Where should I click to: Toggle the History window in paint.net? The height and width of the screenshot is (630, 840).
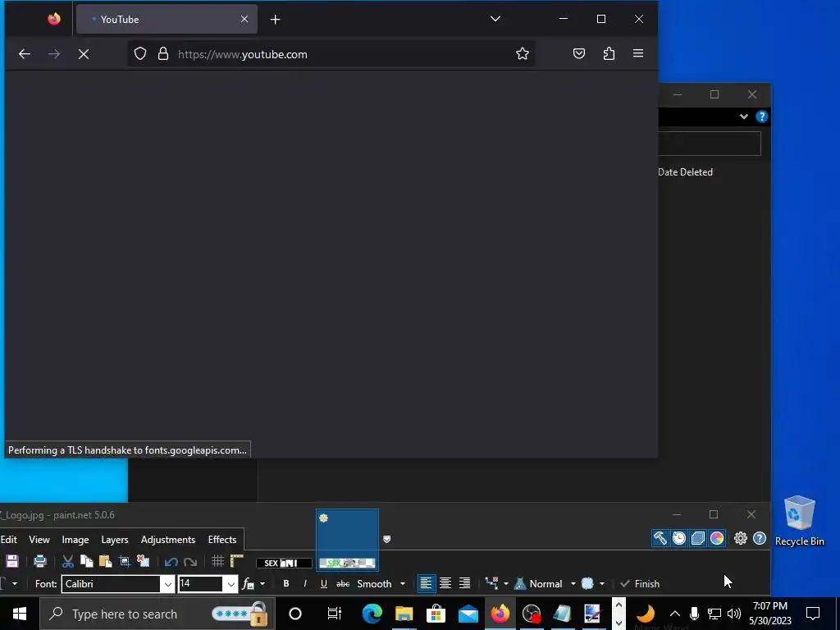(x=678, y=538)
